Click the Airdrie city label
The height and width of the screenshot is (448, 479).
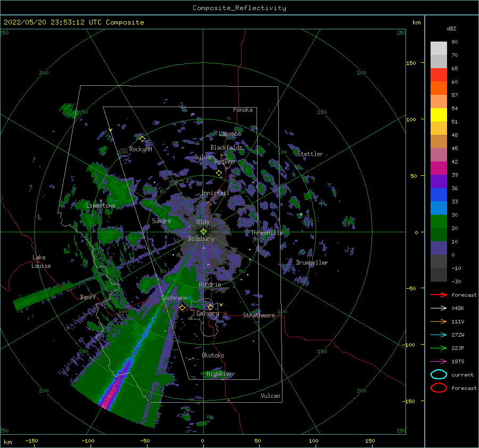[210, 284]
